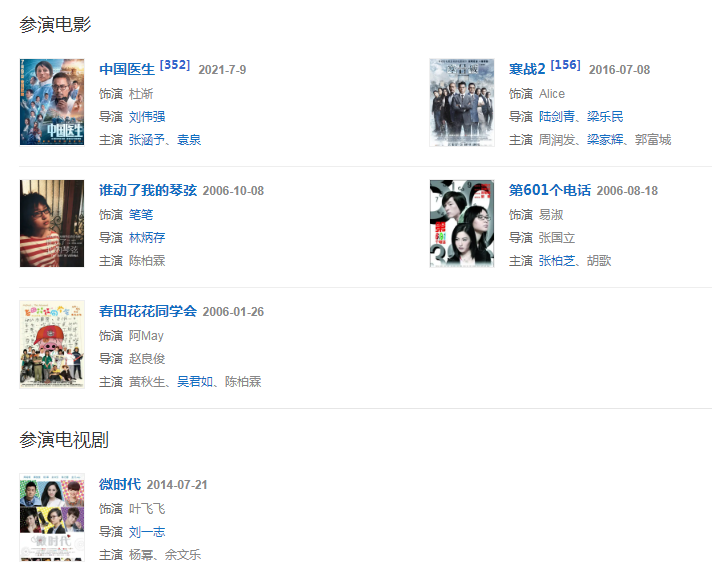
Task: Open reference [156] citation
Action: pyautogui.click(x=565, y=65)
